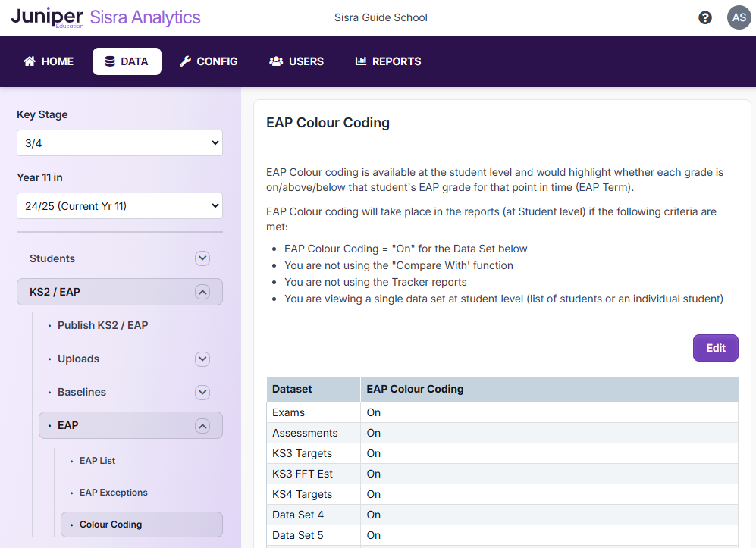The image size is (756, 548).
Task: Expand the Baselines submenu chevron
Action: [202, 392]
